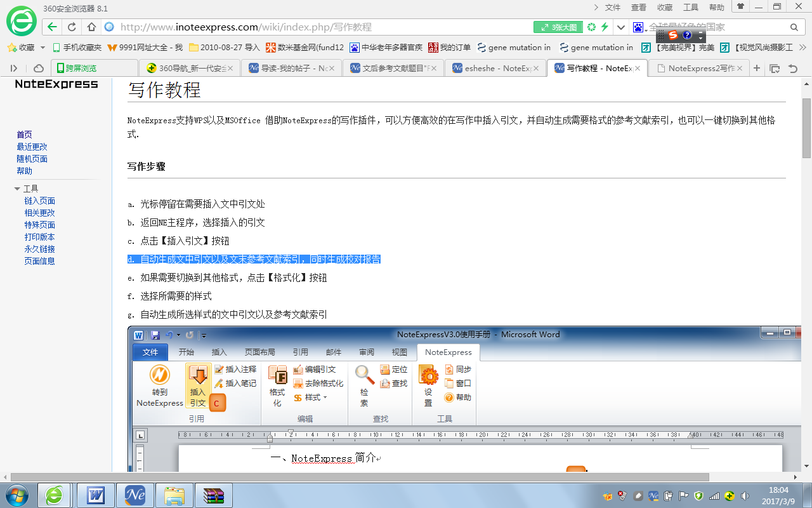Expand the address bar dropdown arrow
The width and height of the screenshot is (812, 508).
pos(621,27)
